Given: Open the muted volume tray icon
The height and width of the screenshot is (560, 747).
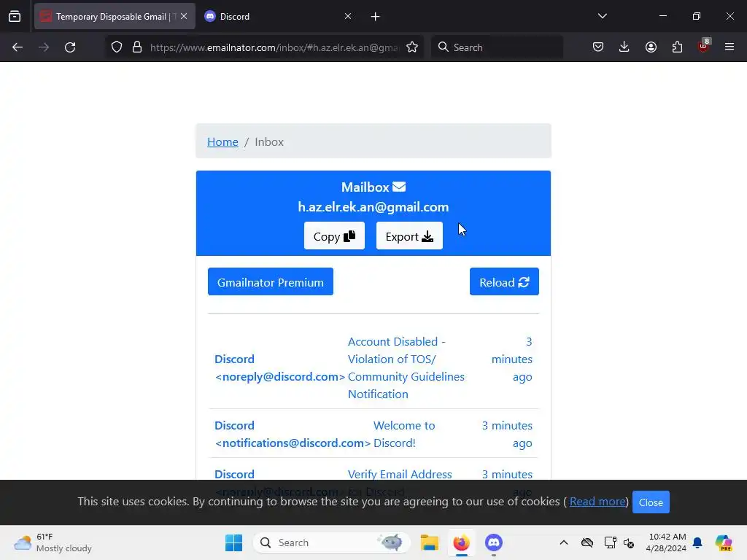Looking at the screenshot, I should (x=629, y=542).
